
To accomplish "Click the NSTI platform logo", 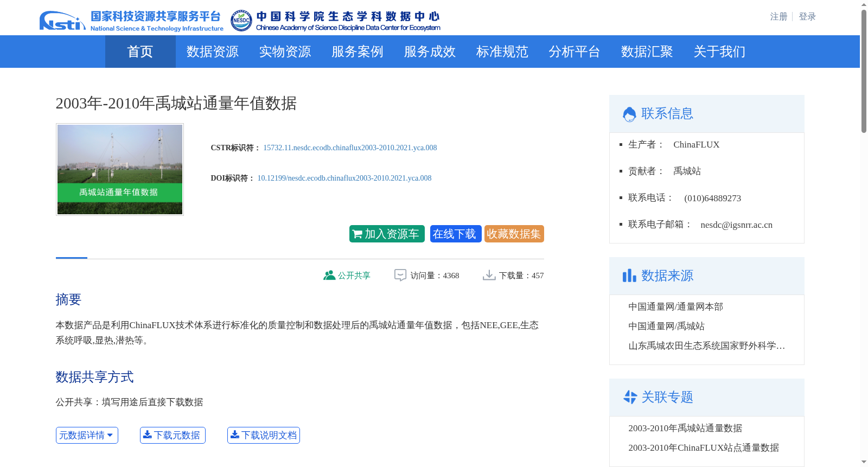I will (131, 21).
